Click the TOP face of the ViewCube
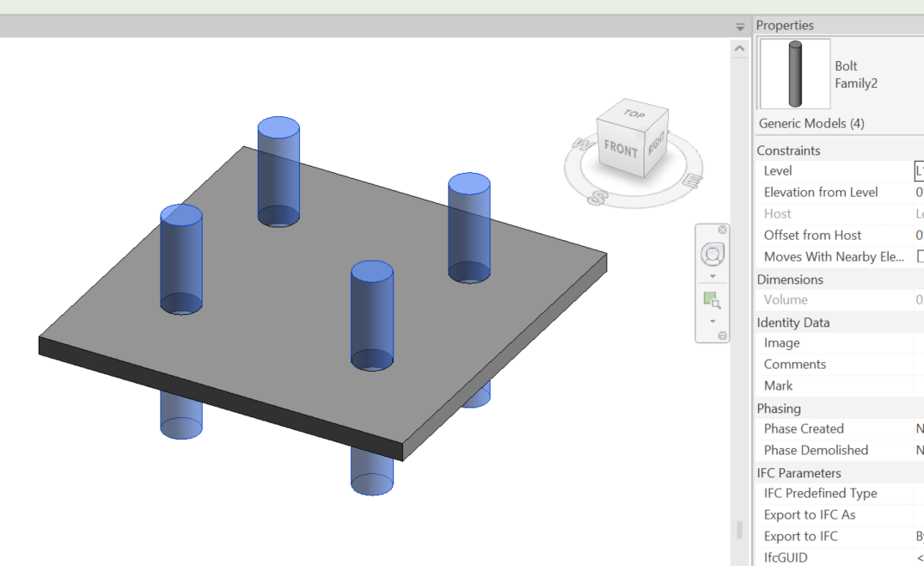The height and width of the screenshot is (566, 924). (x=634, y=113)
